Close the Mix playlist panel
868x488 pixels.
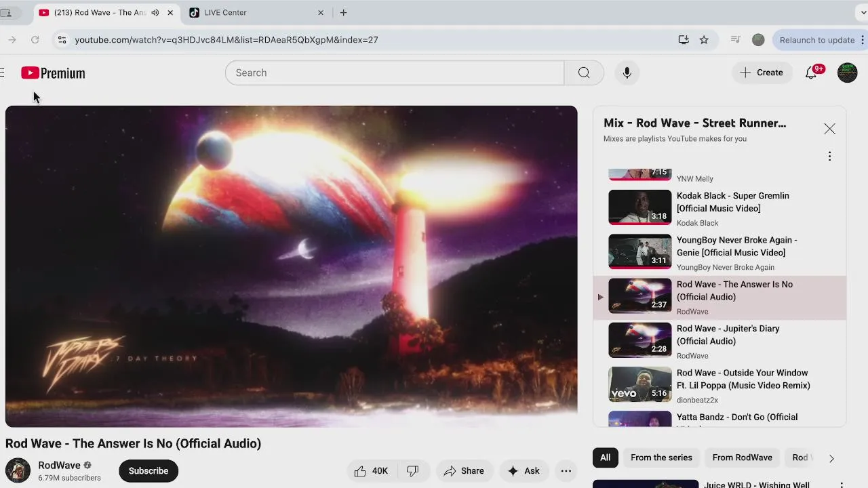pos(829,129)
